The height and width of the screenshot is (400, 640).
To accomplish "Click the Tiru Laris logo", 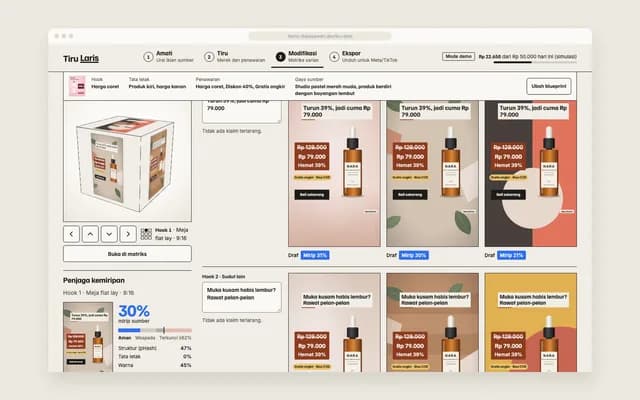I will click(x=81, y=58).
